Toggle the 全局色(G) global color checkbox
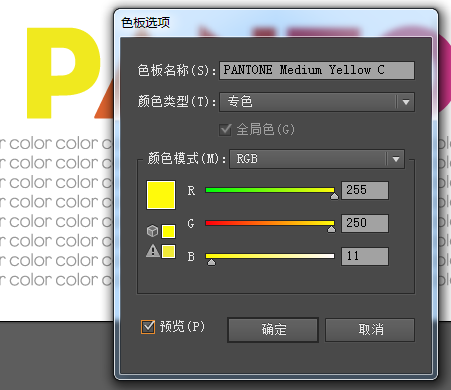Screen dimensions: 451x390 225,129
